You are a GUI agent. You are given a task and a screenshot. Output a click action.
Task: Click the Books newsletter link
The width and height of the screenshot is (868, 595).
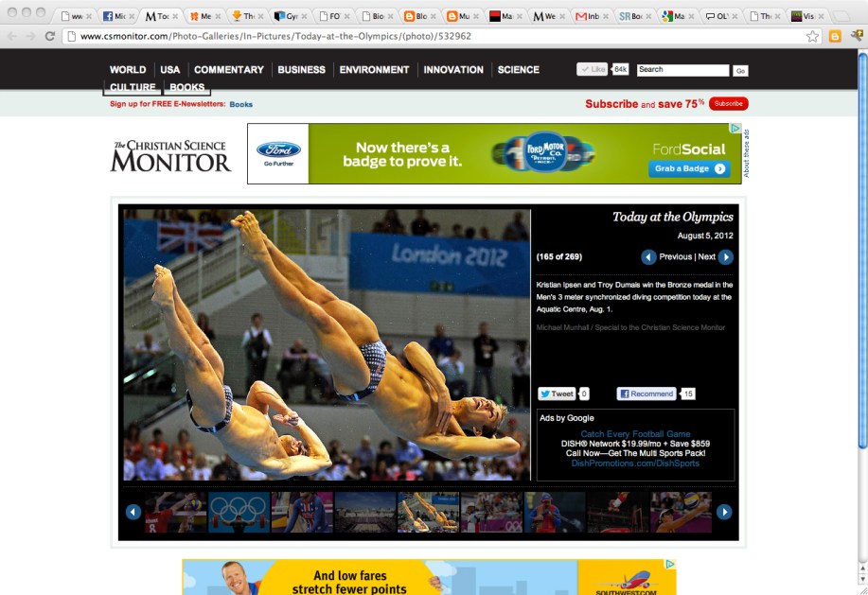[240, 104]
